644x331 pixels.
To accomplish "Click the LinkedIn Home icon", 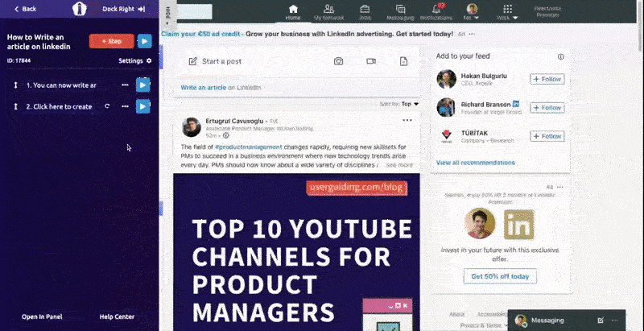I will coord(293,10).
